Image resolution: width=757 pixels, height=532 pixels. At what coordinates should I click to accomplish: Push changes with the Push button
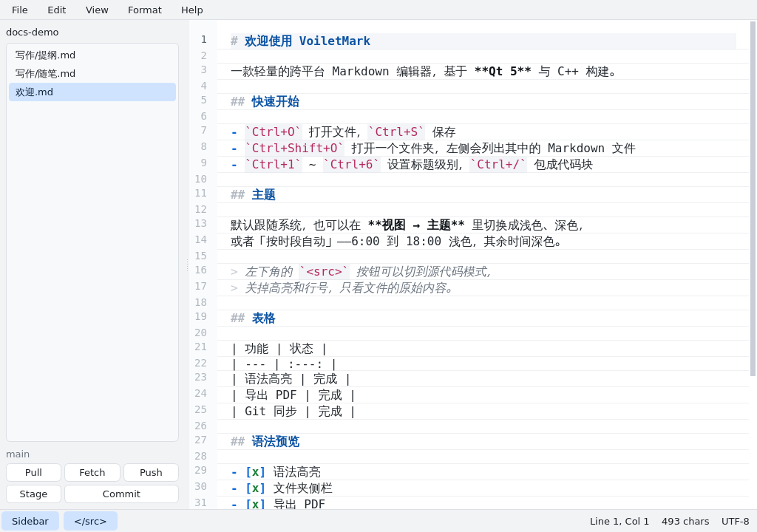point(151,472)
